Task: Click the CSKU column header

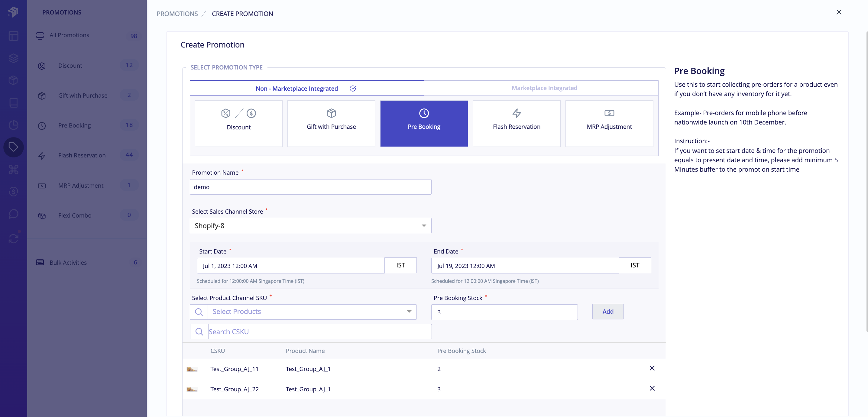Action: point(218,351)
